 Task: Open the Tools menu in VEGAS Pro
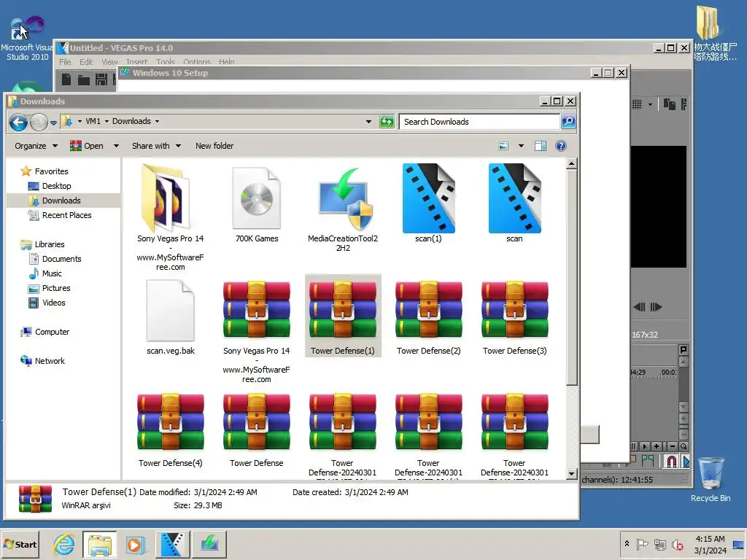click(x=166, y=62)
